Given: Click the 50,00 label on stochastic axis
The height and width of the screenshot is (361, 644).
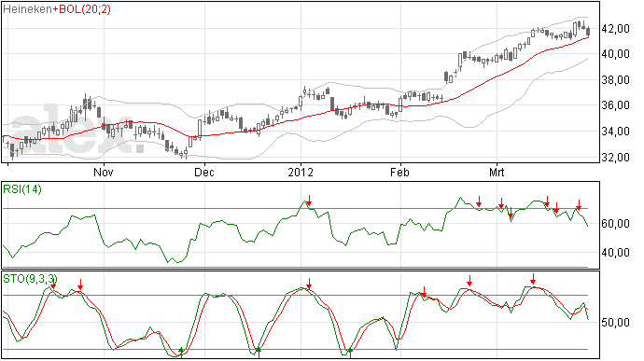Looking at the screenshot, I should [x=615, y=323].
